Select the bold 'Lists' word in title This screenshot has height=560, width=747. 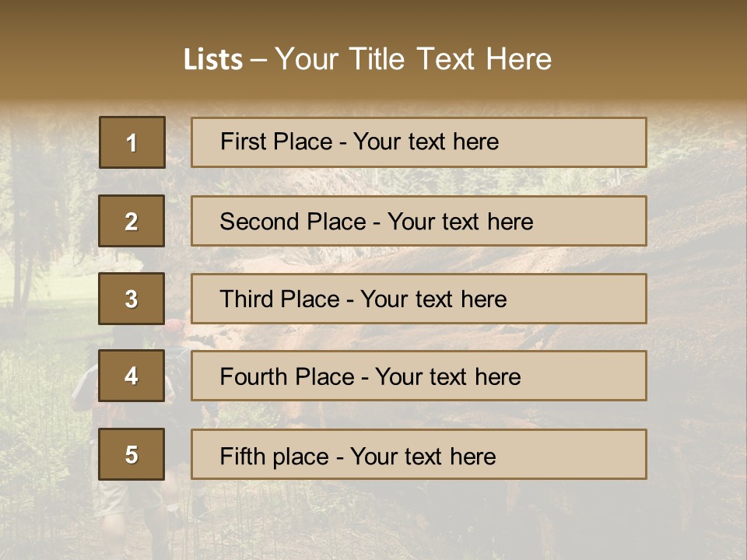click(x=213, y=60)
